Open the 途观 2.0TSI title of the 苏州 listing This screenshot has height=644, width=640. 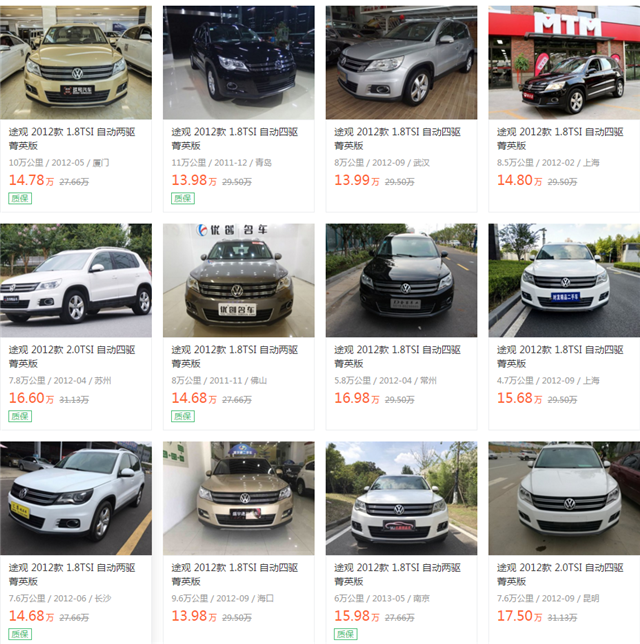[72, 356]
